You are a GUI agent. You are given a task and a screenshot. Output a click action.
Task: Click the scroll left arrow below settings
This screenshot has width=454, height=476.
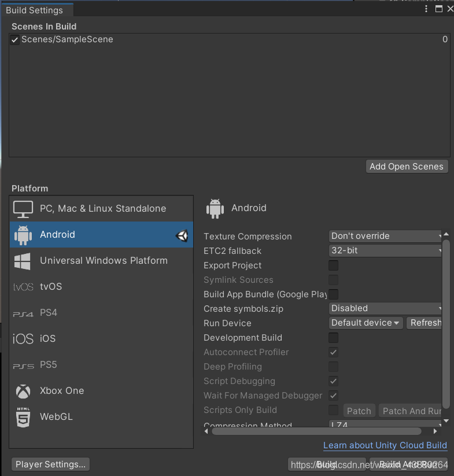pos(206,431)
